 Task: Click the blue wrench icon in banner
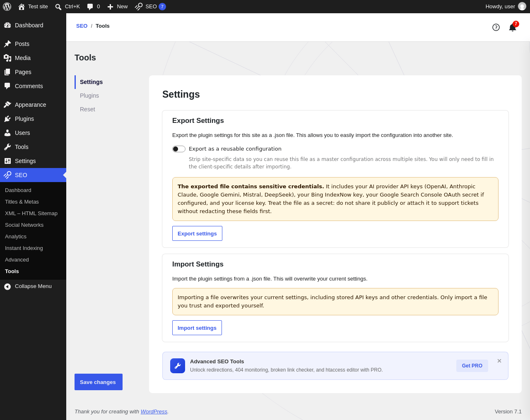178,366
